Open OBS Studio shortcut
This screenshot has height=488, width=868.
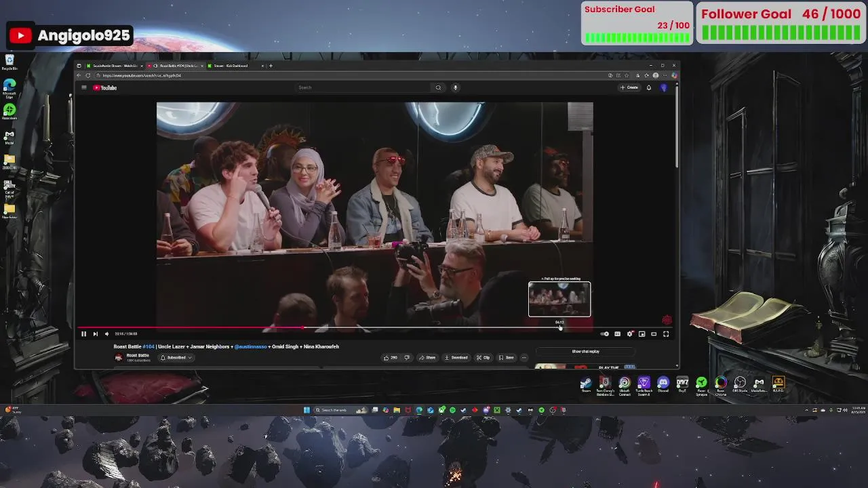(x=740, y=385)
